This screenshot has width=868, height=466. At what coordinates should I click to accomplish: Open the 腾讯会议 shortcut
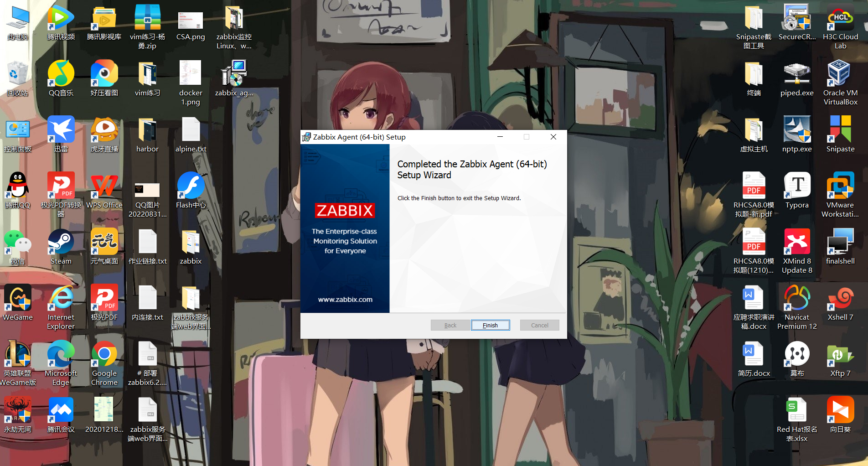pyautogui.click(x=61, y=415)
